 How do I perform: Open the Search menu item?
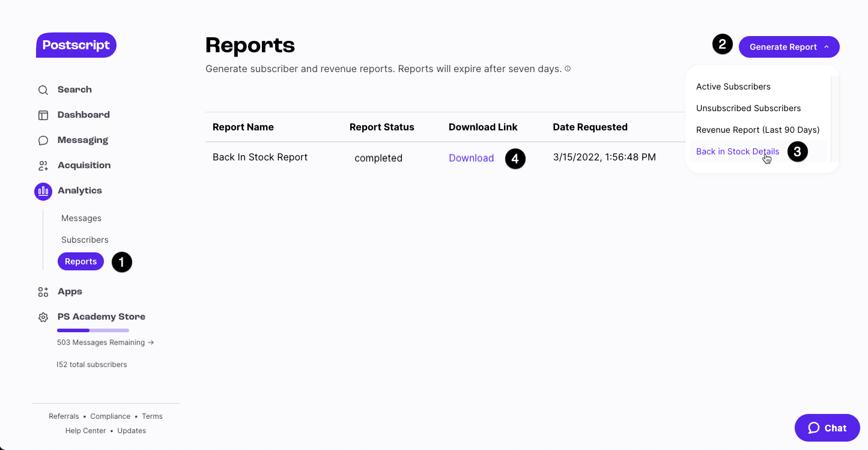[x=74, y=90]
